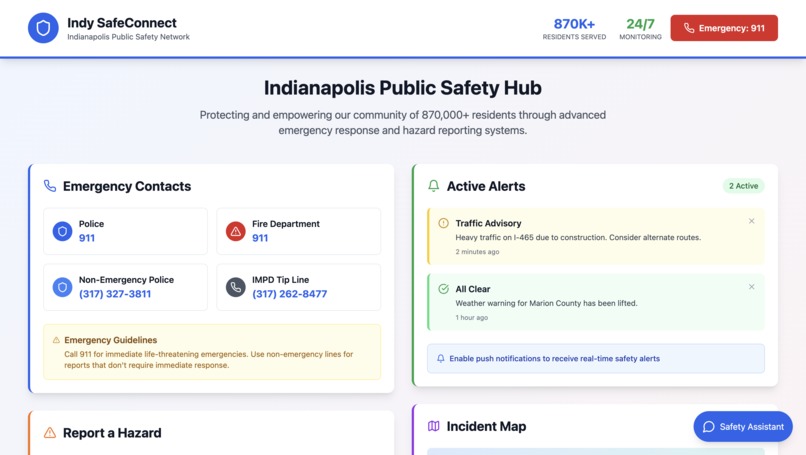This screenshot has width=806, height=455.
Task: Open the Safety Assistant chat
Action: 743,427
